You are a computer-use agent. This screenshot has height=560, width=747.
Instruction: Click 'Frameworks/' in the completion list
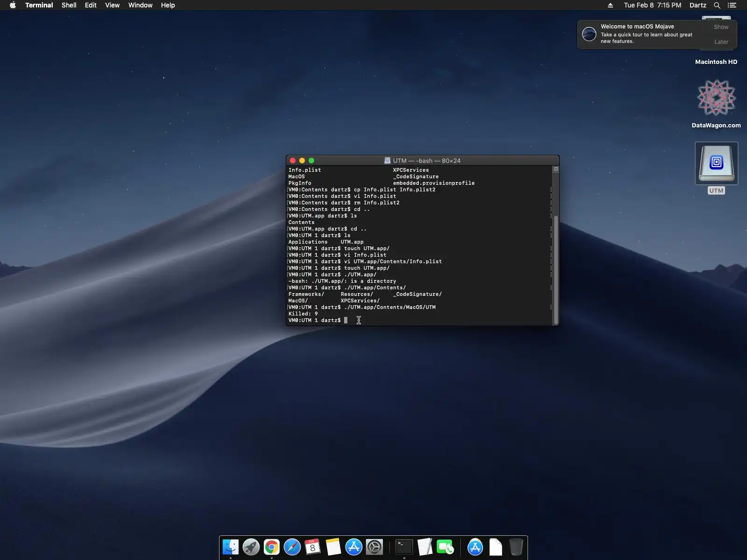coord(306,294)
